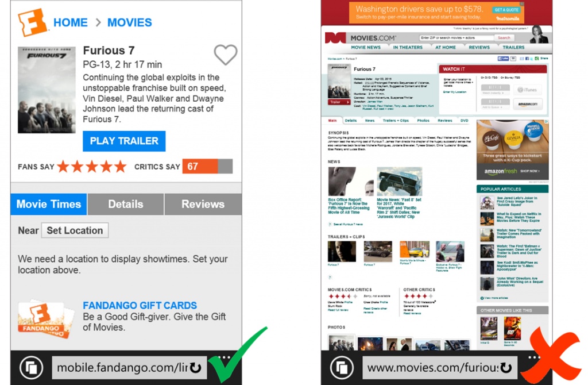The height and width of the screenshot is (385, 588).
Task: Refresh the mobile.fandango.com page
Action: coord(195,368)
